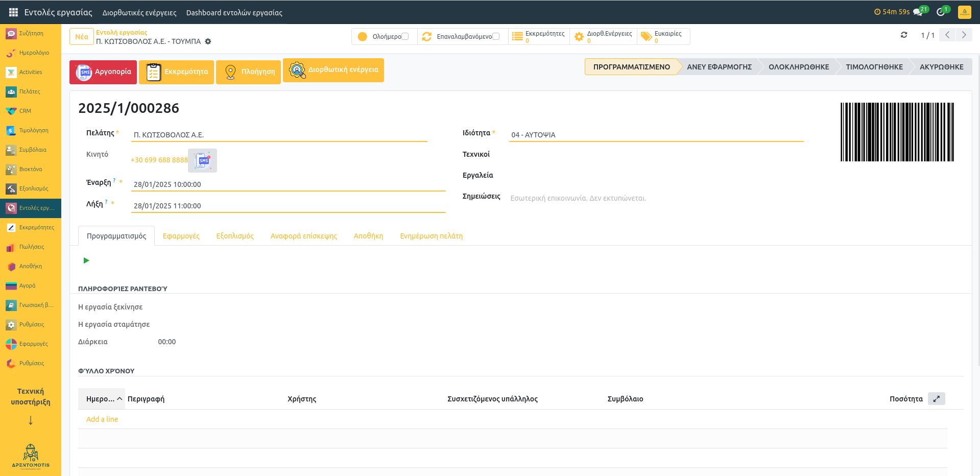Click the Έναρξη date-time field
The image size is (980, 476).
pos(288,184)
